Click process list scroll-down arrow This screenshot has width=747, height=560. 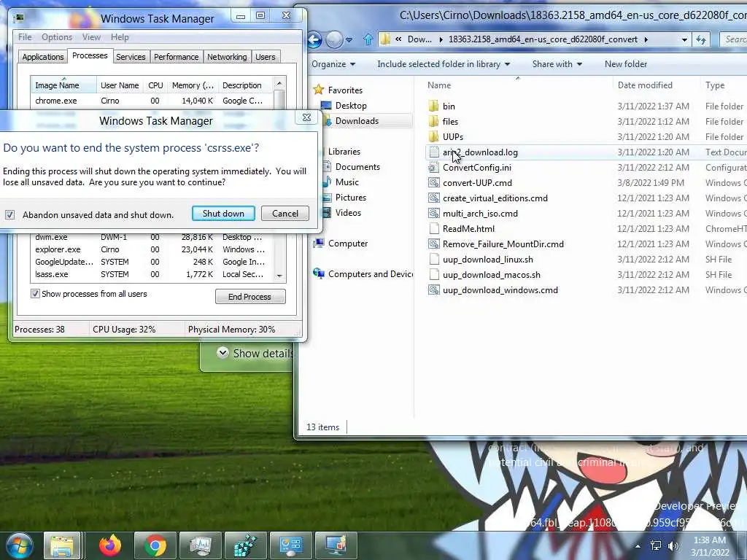point(279,276)
